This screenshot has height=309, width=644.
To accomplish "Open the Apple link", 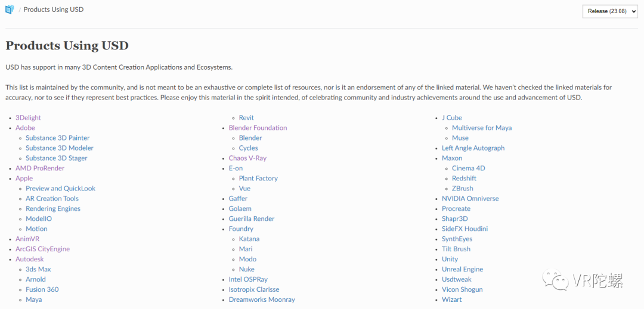I will [x=24, y=178].
